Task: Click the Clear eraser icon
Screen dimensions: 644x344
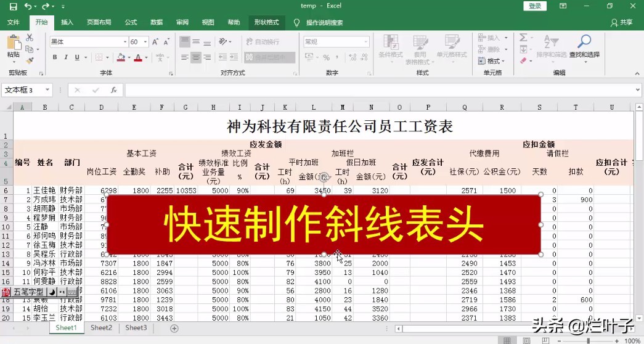Action: pos(523,61)
